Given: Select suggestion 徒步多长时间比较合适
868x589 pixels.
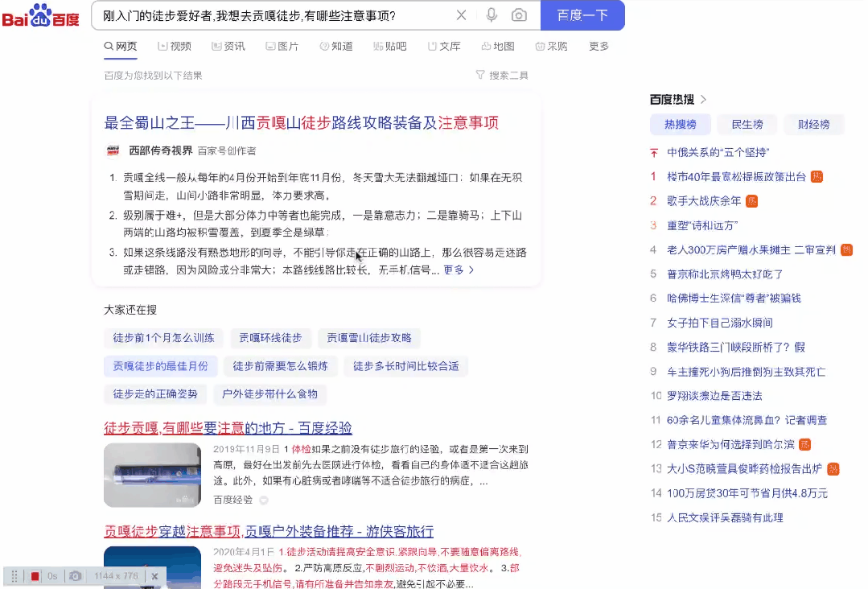Looking at the screenshot, I should (x=405, y=366).
